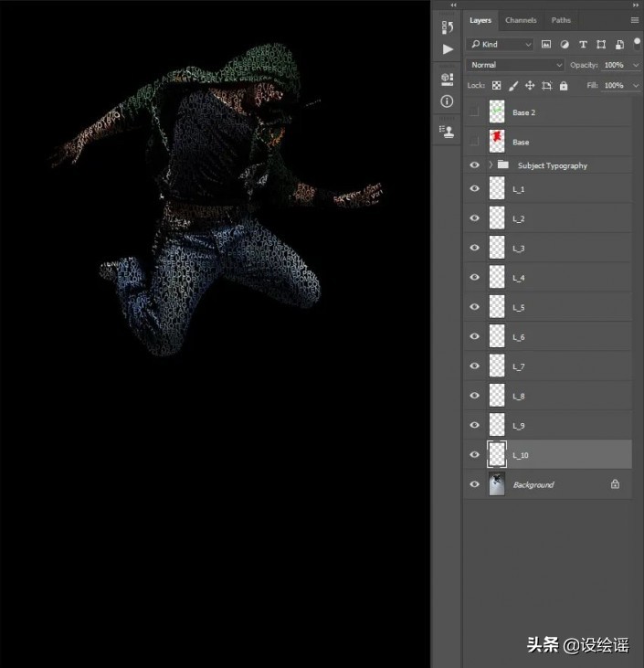Click the lock transparent pixels icon
The height and width of the screenshot is (668, 644).
pos(497,86)
